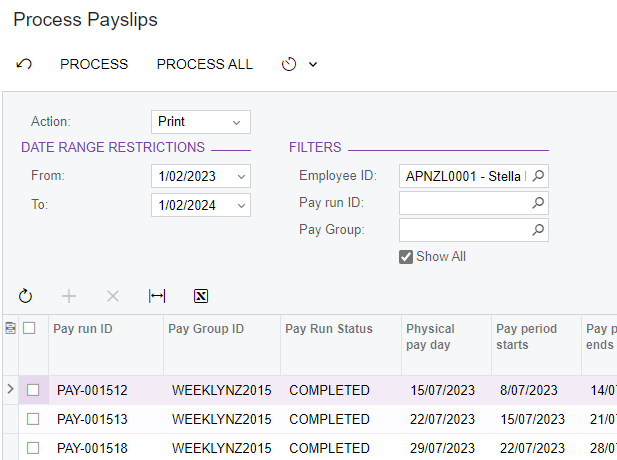617x460 pixels.
Task: Click the schedule clock icon in toolbar
Action: point(289,64)
